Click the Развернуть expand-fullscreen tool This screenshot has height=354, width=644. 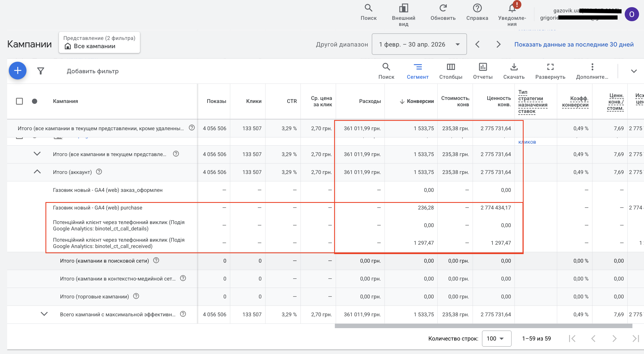tap(550, 71)
